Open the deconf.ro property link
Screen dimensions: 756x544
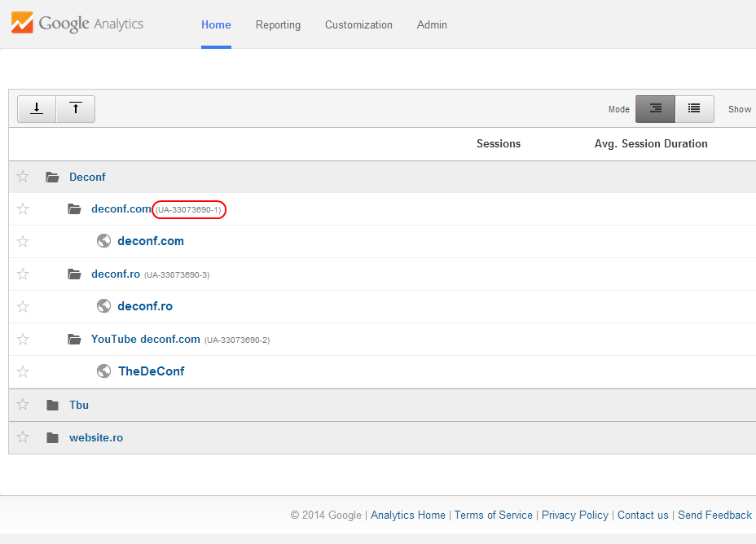[x=116, y=274]
